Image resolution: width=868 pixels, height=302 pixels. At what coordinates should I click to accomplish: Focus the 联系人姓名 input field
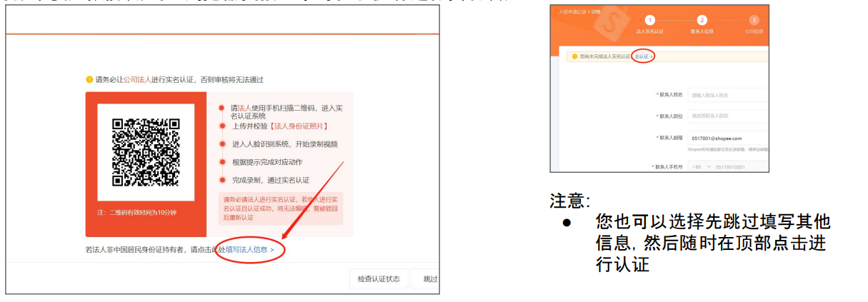pos(728,94)
